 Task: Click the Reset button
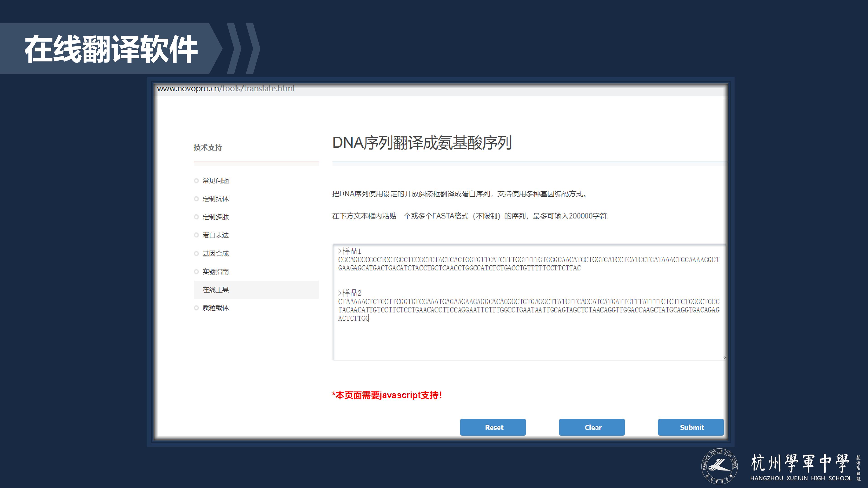point(493,427)
